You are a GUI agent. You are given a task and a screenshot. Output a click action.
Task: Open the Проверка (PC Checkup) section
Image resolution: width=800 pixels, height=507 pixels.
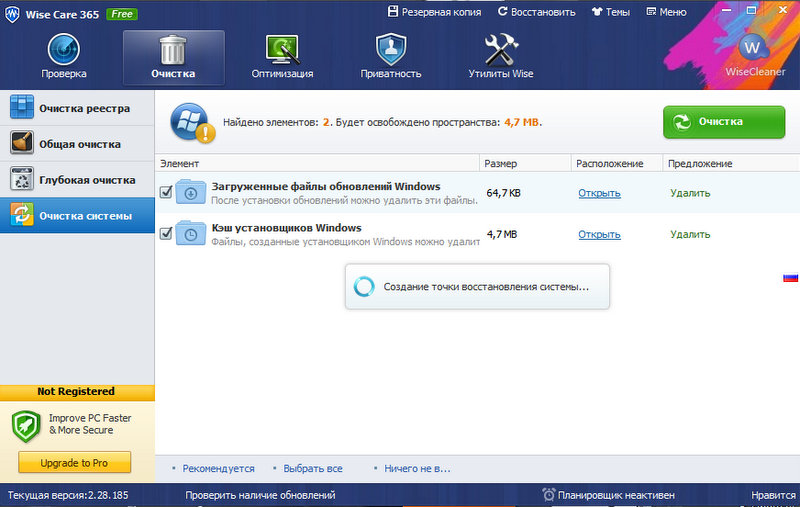click(x=63, y=56)
